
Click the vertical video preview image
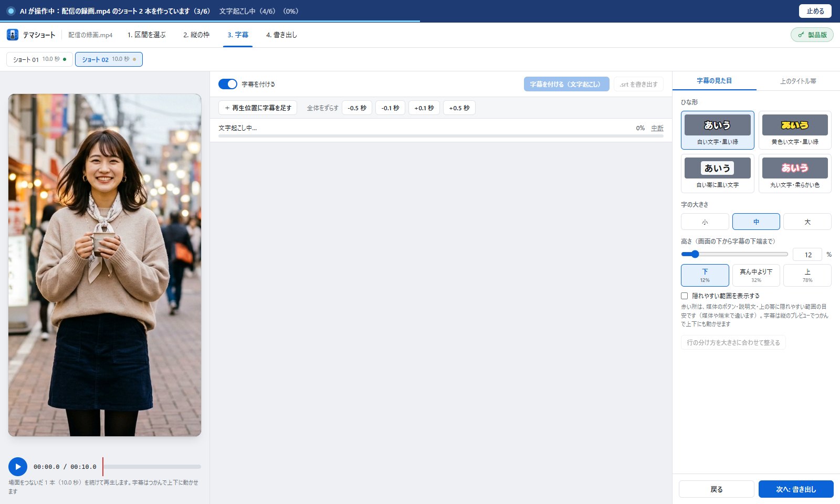click(x=104, y=265)
